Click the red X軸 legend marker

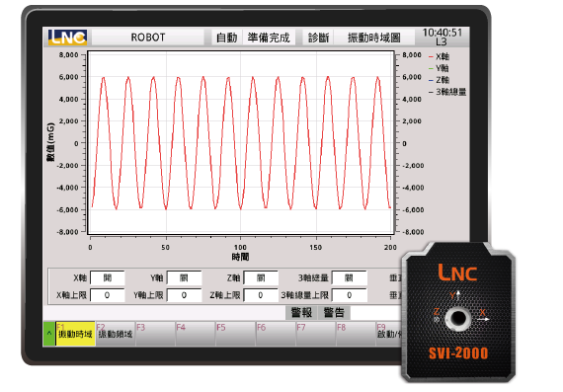point(431,56)
